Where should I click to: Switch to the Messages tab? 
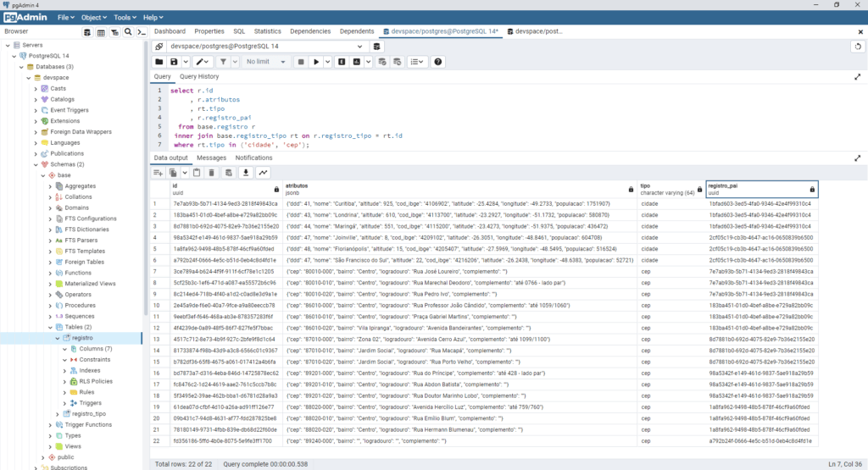[211, 158]
